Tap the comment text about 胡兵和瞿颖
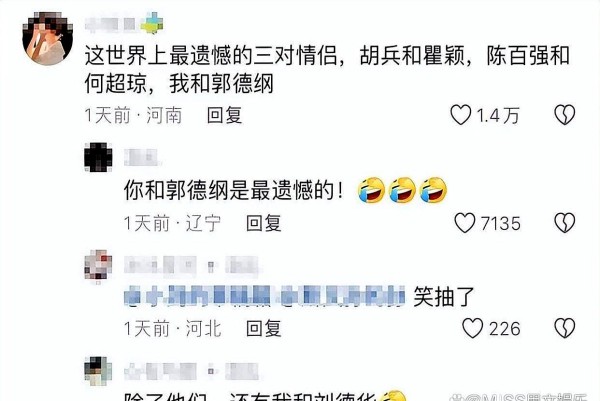 pyautogui.click(x=327, y=69)
